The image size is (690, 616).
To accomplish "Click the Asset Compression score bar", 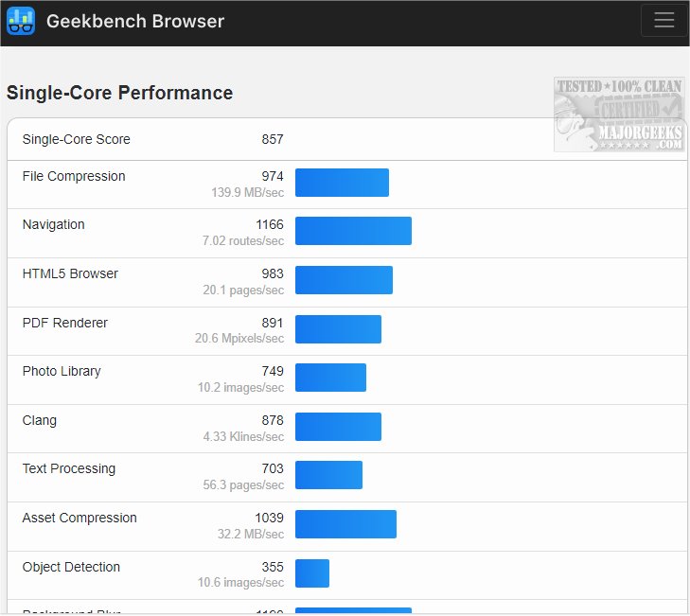I will 345,524.
